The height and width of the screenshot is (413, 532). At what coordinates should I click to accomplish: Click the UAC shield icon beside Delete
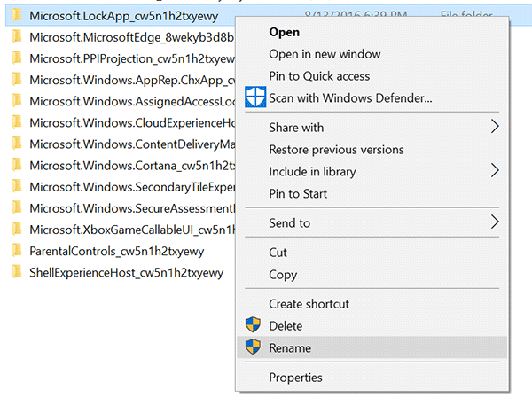point(254,326)
